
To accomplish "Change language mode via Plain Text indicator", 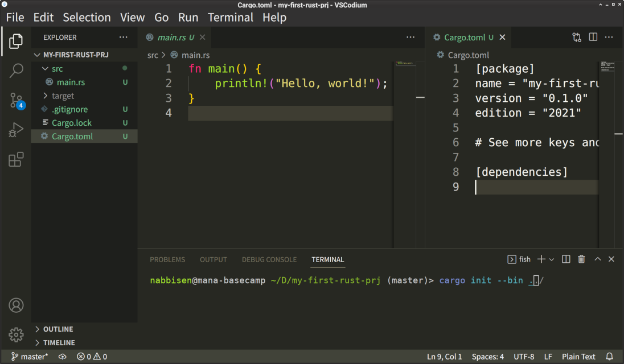I will pyautogui.click(x=578, y=357).
